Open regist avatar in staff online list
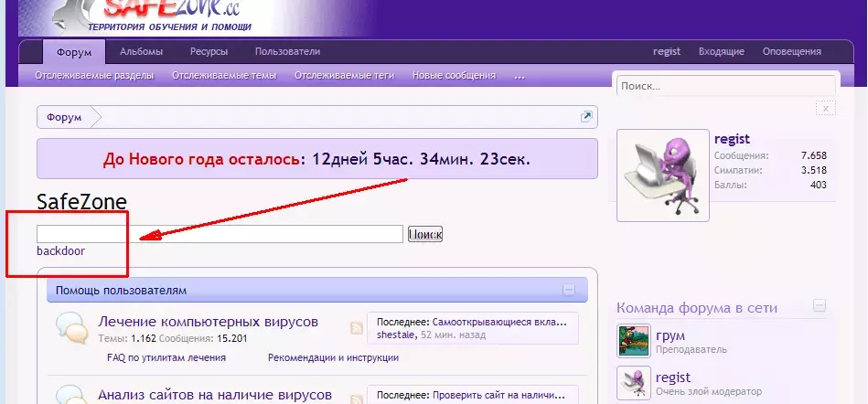This screenshot has height=404, width=868. (634, 383)
